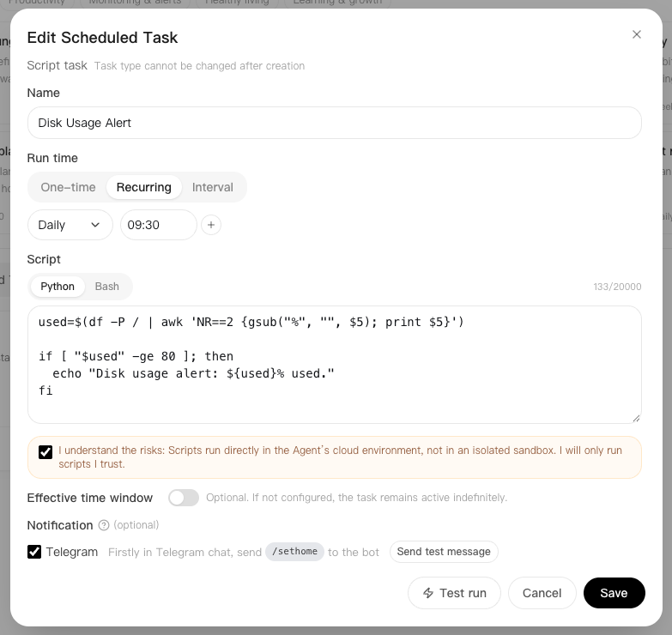Cancel editing the task
The height and width of the screenshot is (635, 672).
pyautogui.click(x=542, y=593)
